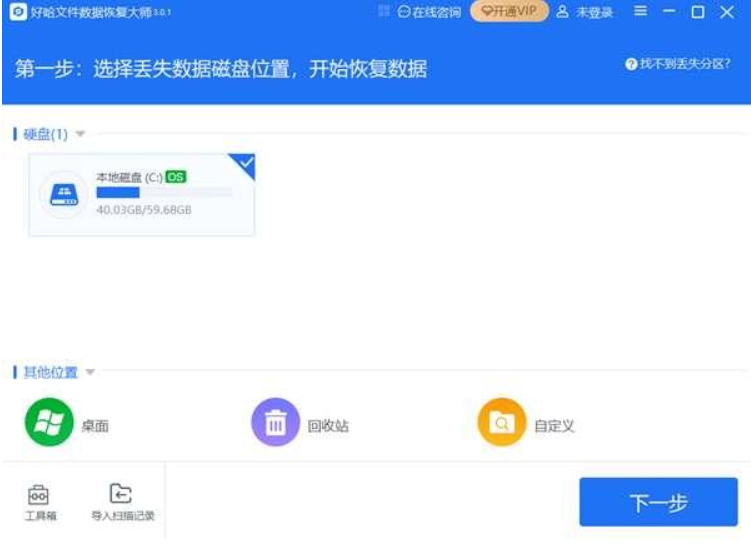Maximize the recovery app window
751x547 pixels.
[698, 11]
